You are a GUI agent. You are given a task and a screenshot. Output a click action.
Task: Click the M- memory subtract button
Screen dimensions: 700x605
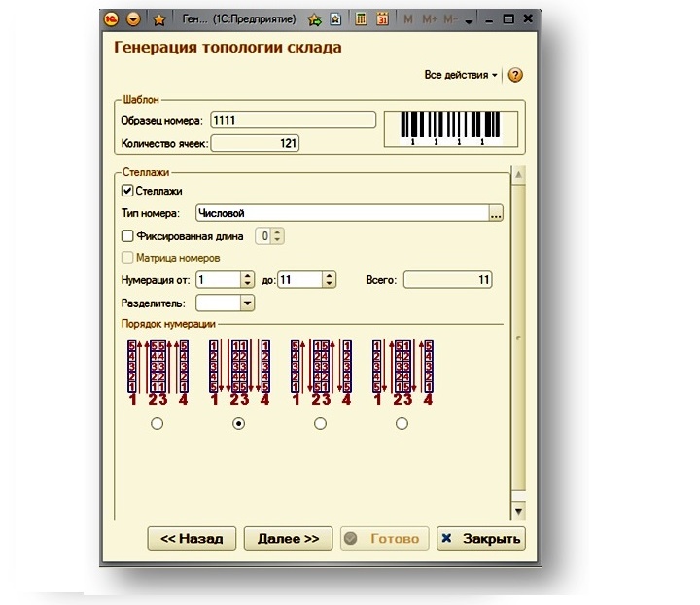tap(450, 19)
